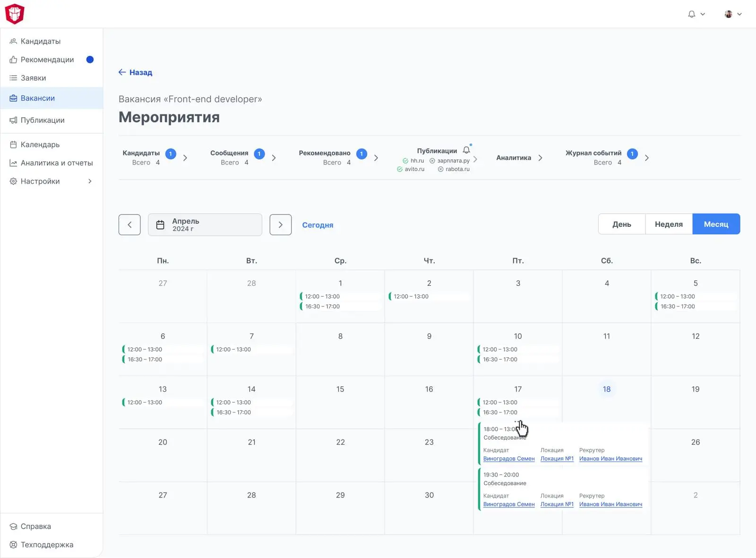756x558 pixels.
Task: Go to previous month with left arrow
Action: click(129, 225)
